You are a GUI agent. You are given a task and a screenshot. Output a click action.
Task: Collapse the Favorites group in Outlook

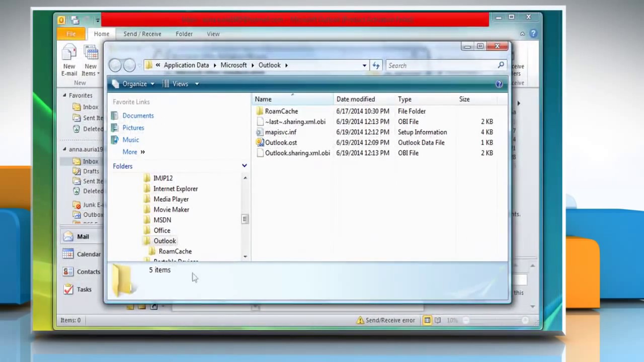[64, 96]
